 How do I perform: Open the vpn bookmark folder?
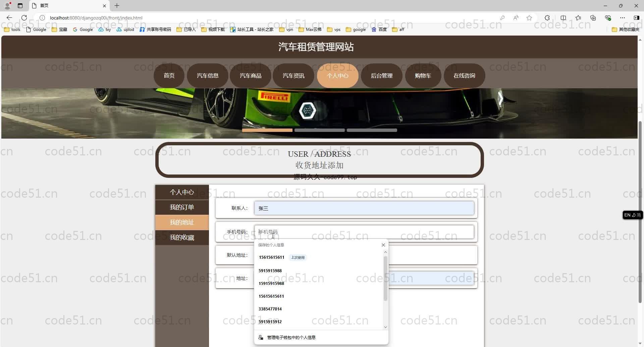pyautogui.click(x=286, y=30)
